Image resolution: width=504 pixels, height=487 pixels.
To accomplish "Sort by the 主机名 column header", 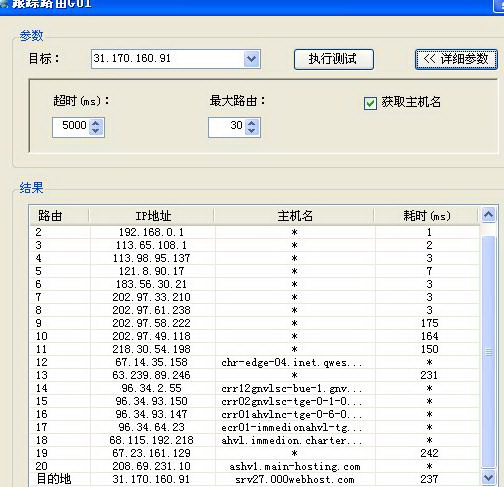I will tap(295, 216).
